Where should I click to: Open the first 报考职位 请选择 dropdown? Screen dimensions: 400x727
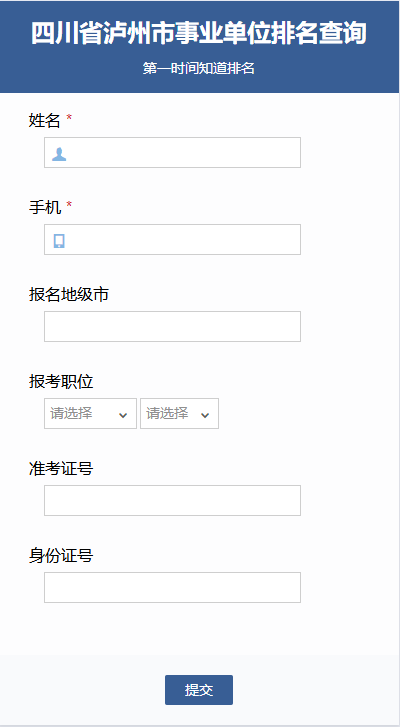pyautogui.click(x=90, y=413)
